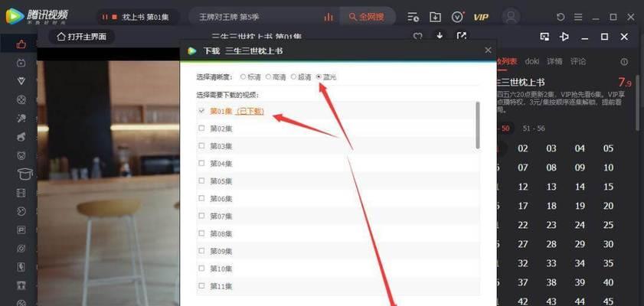The image size is (644, 306).
Task: Click the 已下载 link beside 第01集
Action: (x=250, y=111)
